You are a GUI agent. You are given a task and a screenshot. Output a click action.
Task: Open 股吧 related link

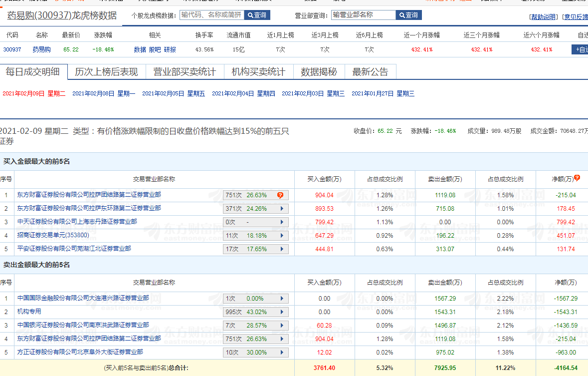(x=155, y=49)
